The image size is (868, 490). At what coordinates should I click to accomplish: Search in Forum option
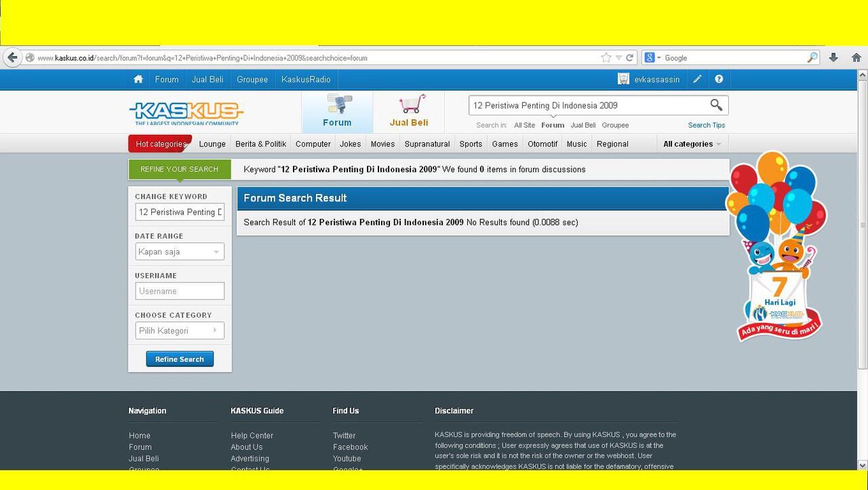click(x=553, y=125)
